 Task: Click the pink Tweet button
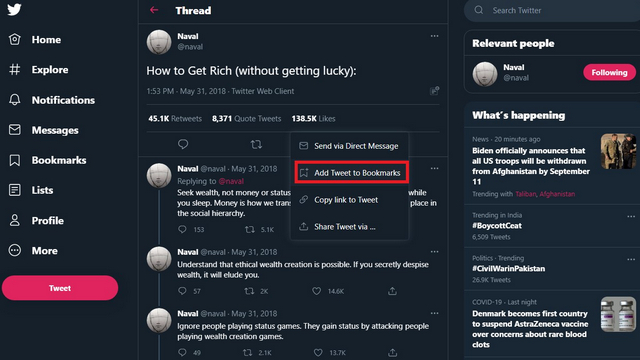[x=60, y=288]
